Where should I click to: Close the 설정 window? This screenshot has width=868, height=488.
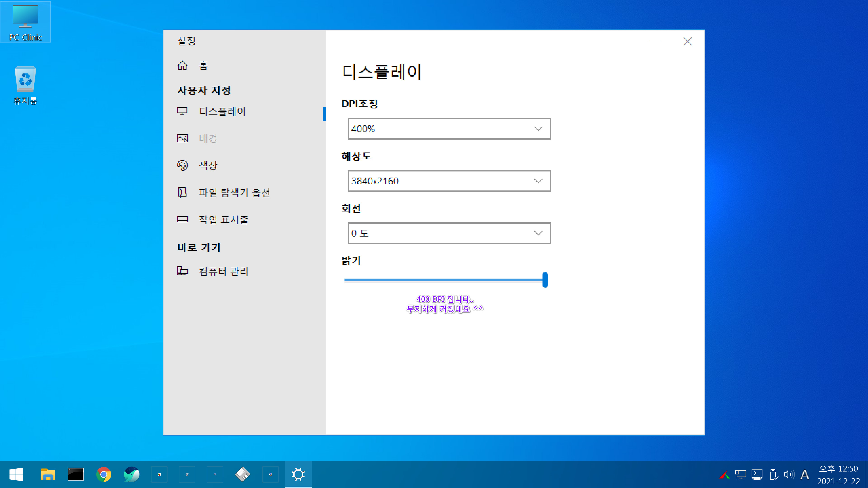click(x=687, y=41)
